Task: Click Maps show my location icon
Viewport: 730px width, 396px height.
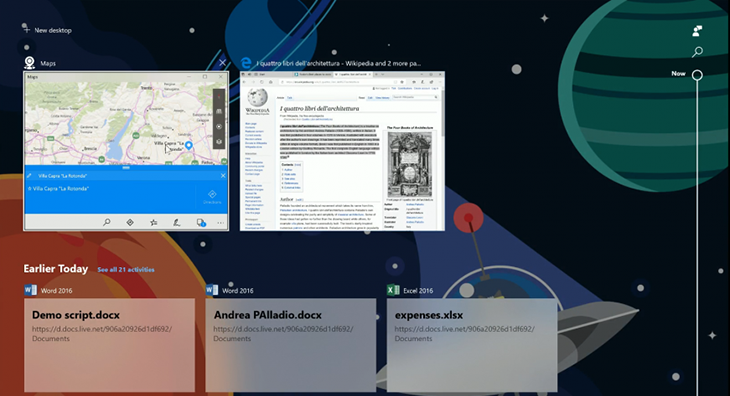Action: click(219, 127)
